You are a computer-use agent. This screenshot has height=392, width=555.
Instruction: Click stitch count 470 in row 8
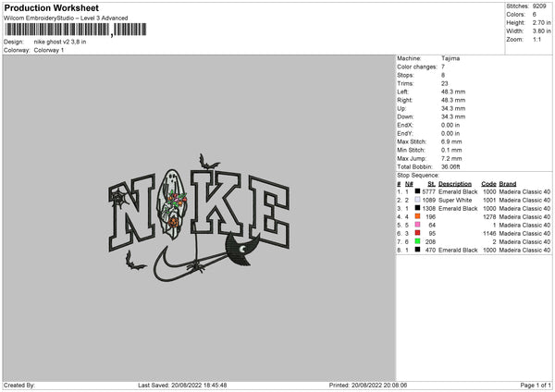click(430, 251)
